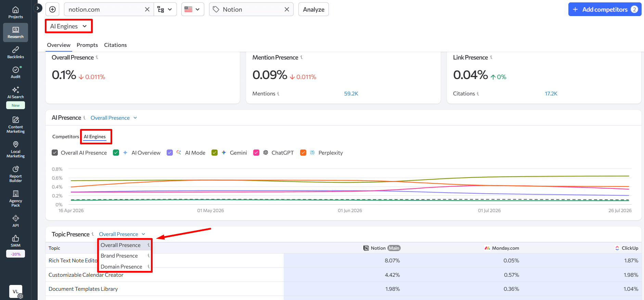
Task: Select the AI Engines chart tab
Action: (95, 136)
